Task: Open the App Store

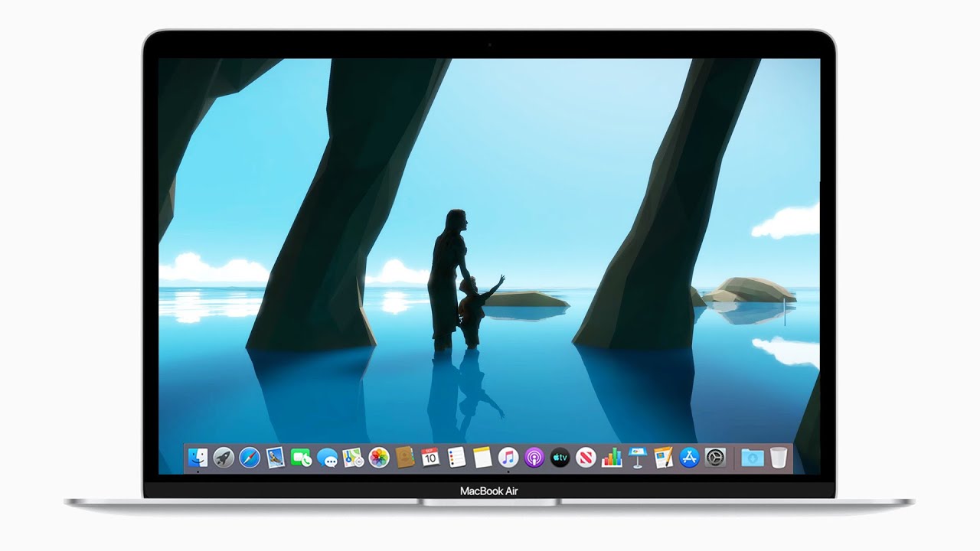Action: (x=690, y=458)
